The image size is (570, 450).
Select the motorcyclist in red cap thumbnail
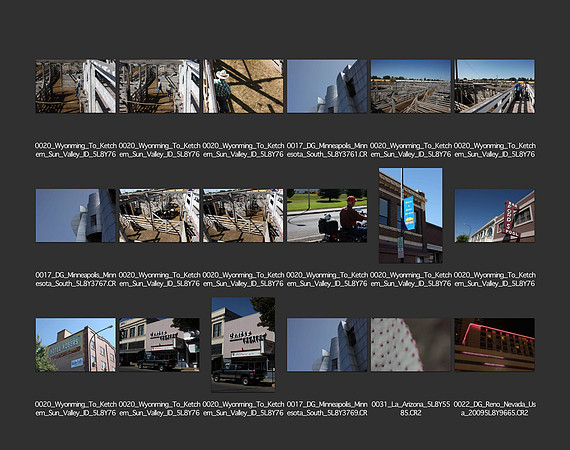(327, 216)
